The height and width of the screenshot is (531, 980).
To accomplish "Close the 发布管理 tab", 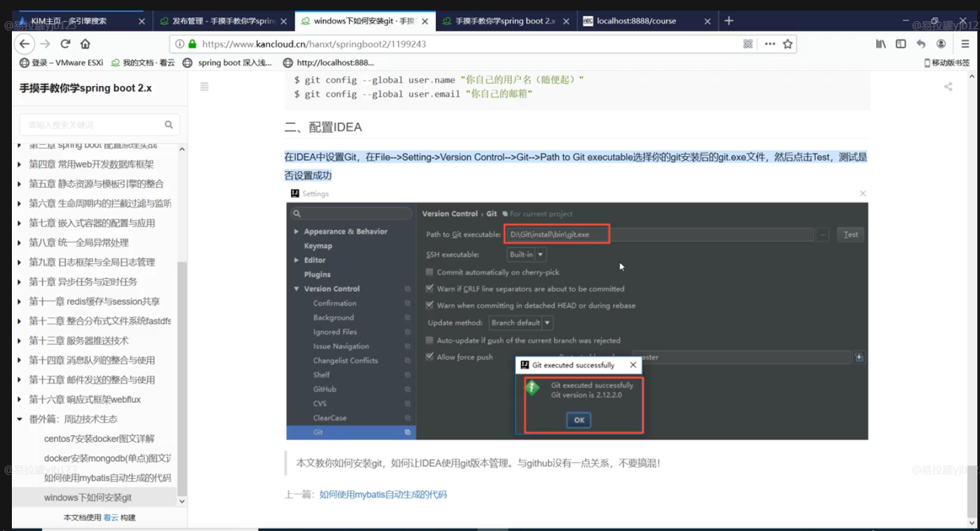I will (284, 21).
